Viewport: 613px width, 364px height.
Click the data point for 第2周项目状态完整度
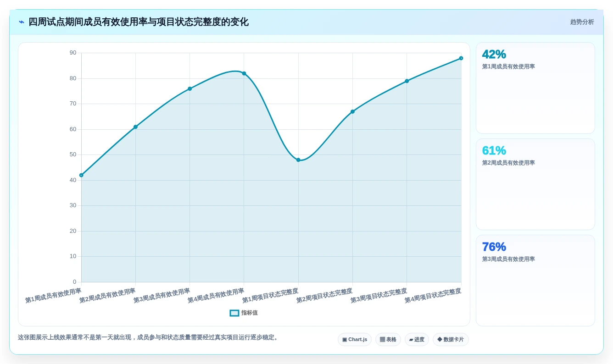tap(352, 111)
